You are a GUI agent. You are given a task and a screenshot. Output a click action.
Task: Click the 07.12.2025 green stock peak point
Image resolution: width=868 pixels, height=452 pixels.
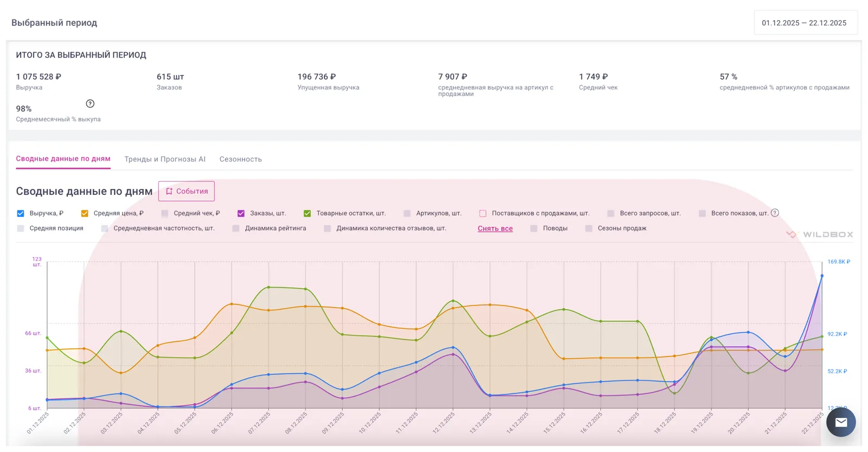point(269,287)
